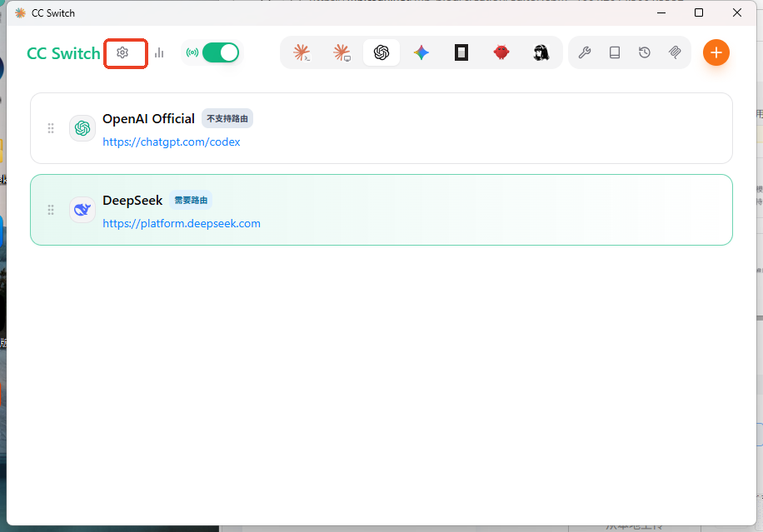This screenshot has height=532, width=763.
Task: Open the wrench tools icon
Action: click(585, 52)
